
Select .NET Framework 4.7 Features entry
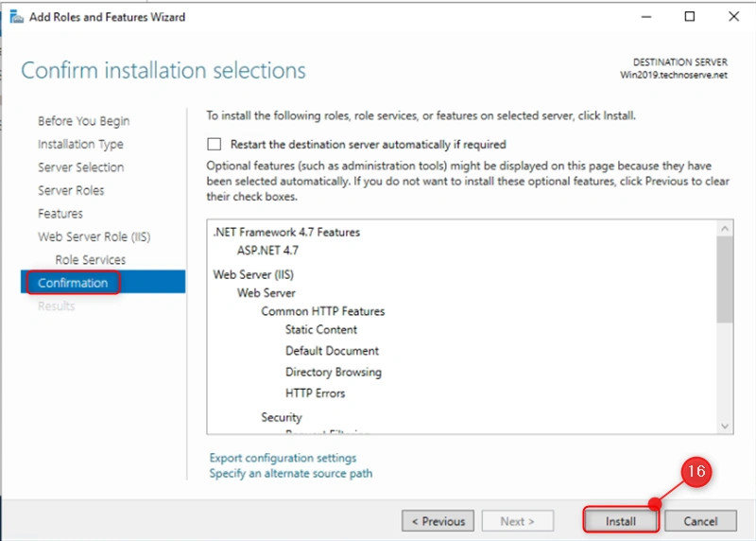(x=287, y=232)
